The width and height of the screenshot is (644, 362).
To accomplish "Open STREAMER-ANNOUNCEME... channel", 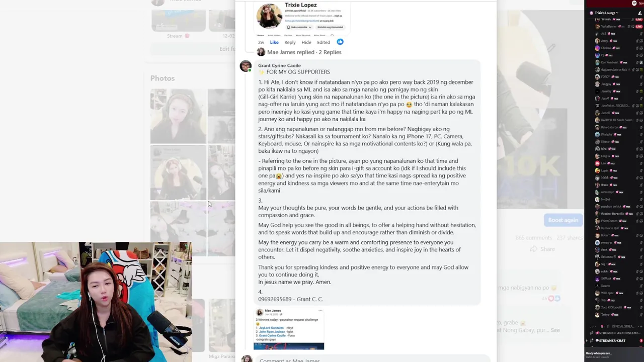I will 614,333.
